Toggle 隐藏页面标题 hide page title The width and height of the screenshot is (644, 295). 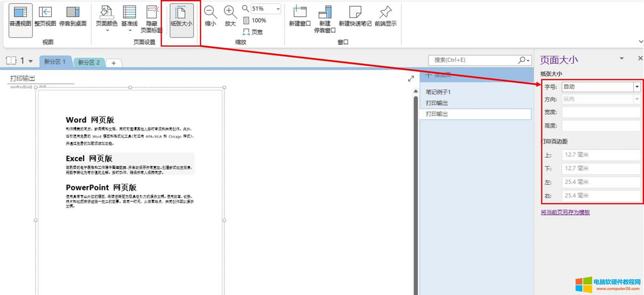(152, 19)
